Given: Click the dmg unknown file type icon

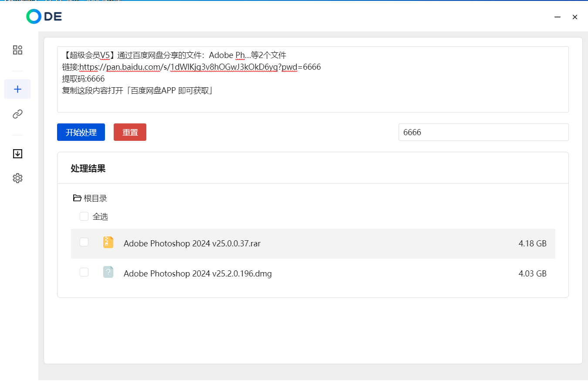Looking at the screenshot, I should [x=108, y=273].
